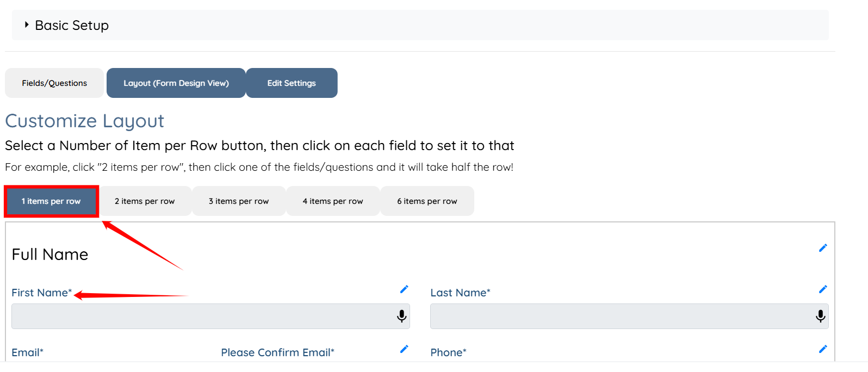Focus the Last Name text input

click(620, 316)
